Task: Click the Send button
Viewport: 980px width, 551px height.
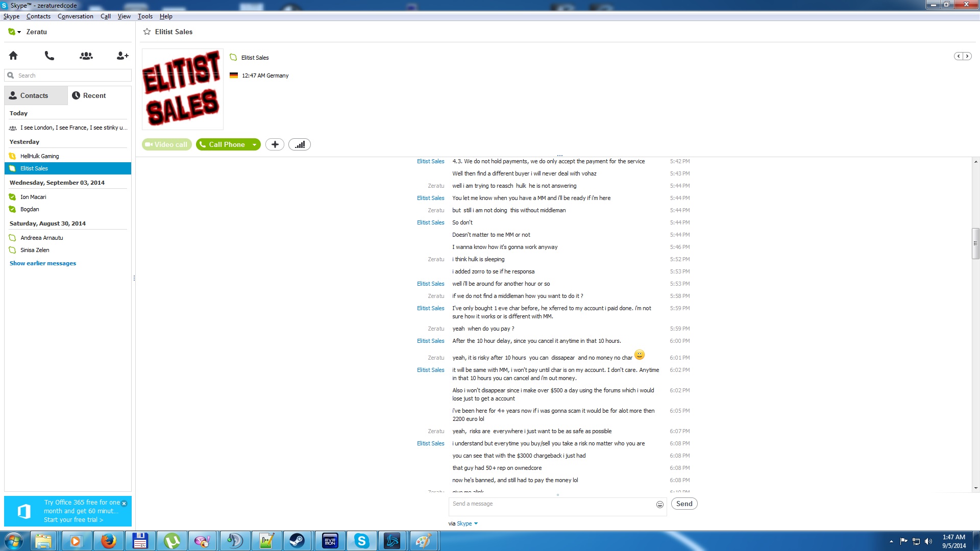Action: pos(684,504)
